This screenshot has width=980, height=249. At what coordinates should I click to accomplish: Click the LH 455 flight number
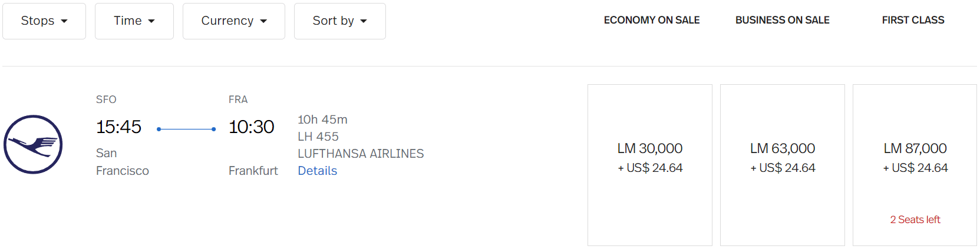pyautogui.click(x=318, y=137)
